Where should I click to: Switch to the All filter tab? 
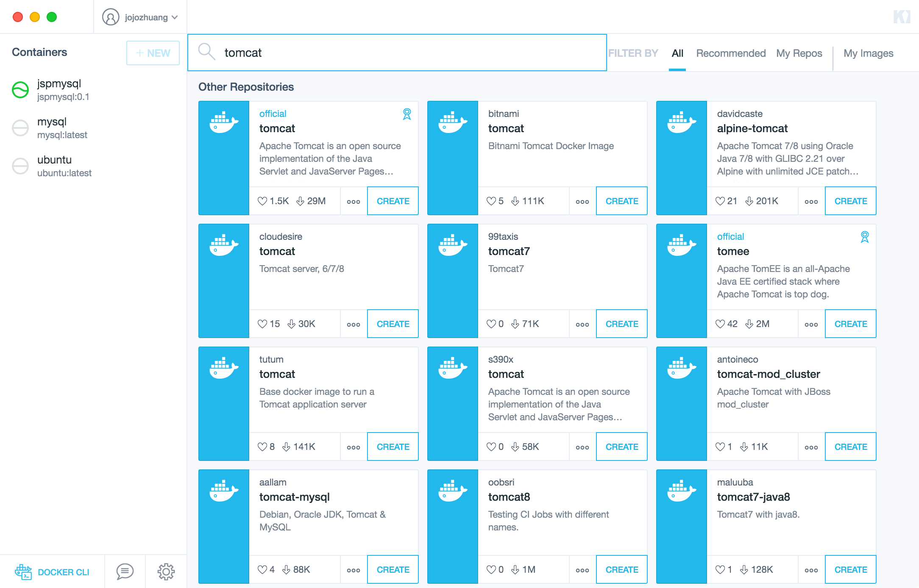coord(677,53)
